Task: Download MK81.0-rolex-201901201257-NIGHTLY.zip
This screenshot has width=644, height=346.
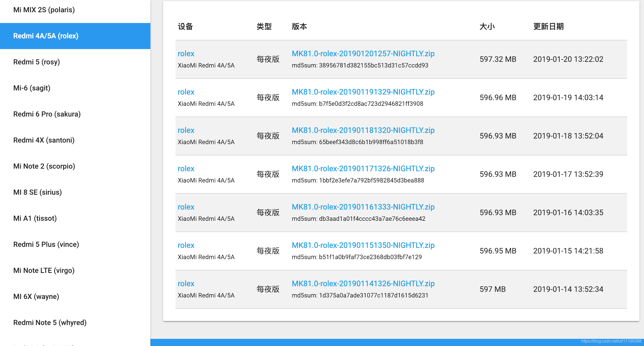Action: (x=363, y=53)
